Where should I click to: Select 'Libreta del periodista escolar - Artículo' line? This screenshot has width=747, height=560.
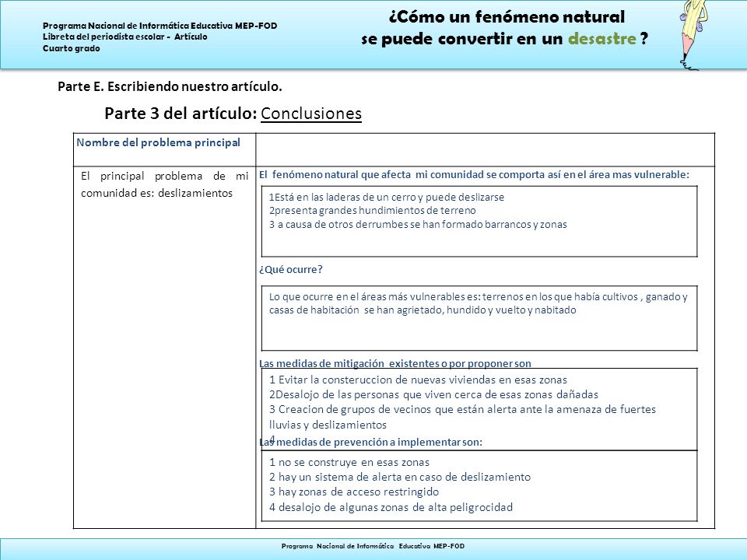pos(124,37)
